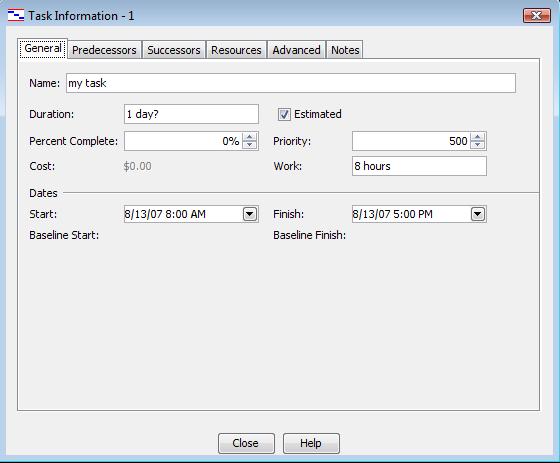Increase Percent Complete with up arrow
560x463 pixels.
pyautogui.click(x=250, y=137)
